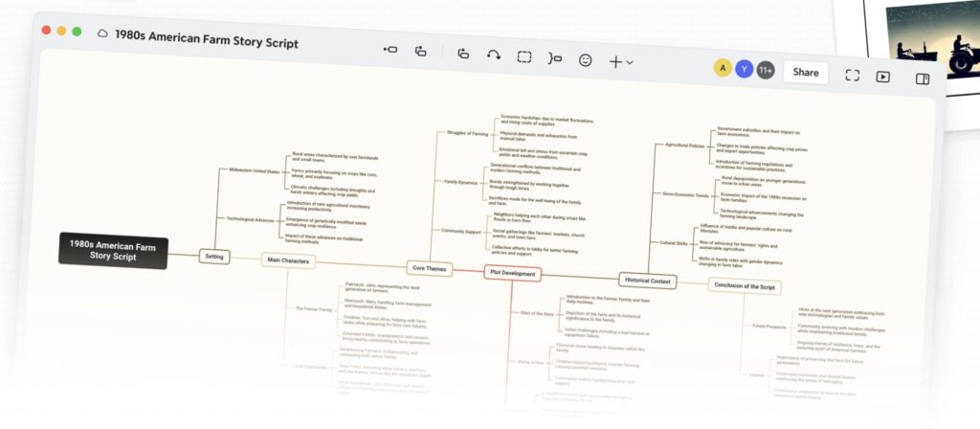This screenshot has height=429, width=980.
Task: Click the yellow minimize window button
Action: (61, 31)
